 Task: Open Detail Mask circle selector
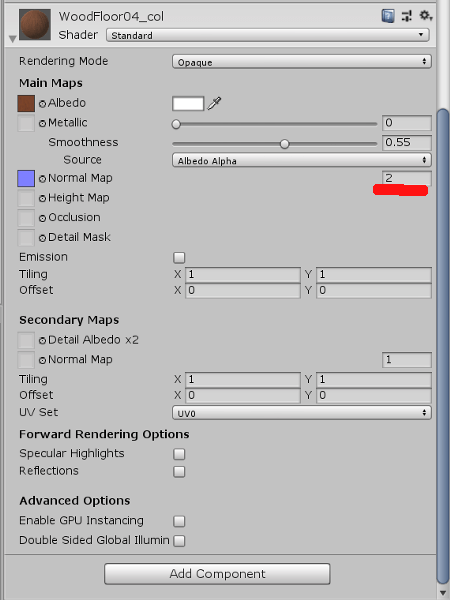coord(42,238)
